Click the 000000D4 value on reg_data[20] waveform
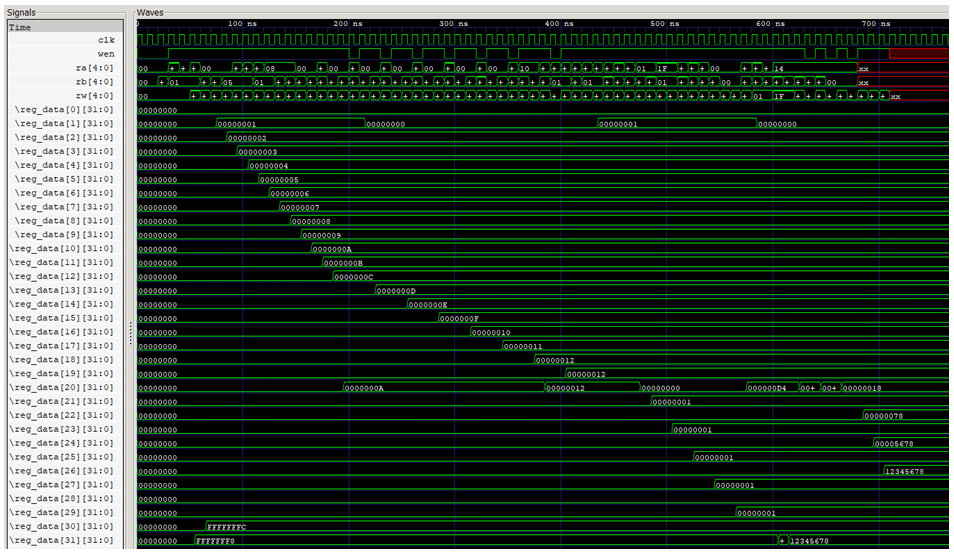 click(767, 388)
